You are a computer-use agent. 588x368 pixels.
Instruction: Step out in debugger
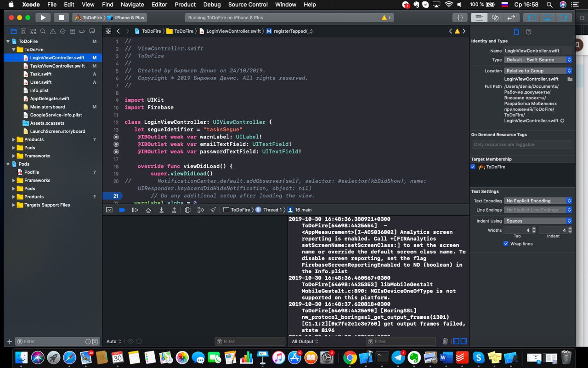pos(174,210)
